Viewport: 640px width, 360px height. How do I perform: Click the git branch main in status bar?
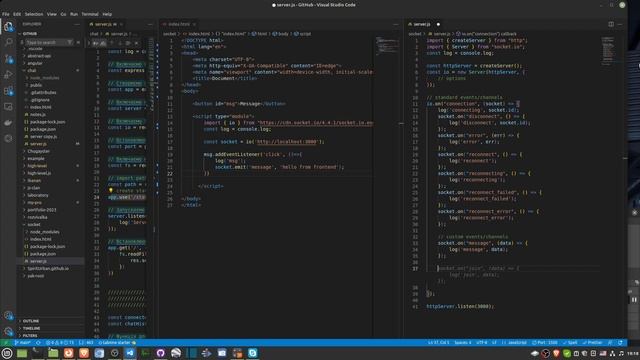(23, 342)
